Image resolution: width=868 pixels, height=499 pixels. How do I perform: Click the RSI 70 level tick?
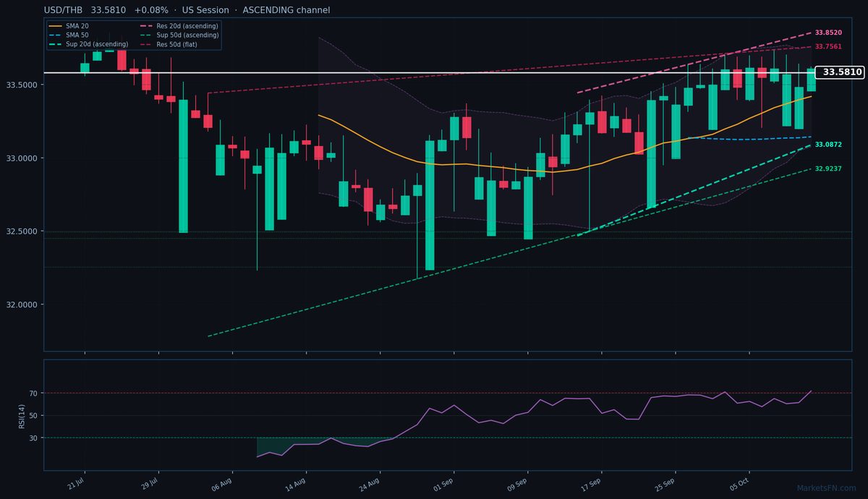(x=33, y=393)
